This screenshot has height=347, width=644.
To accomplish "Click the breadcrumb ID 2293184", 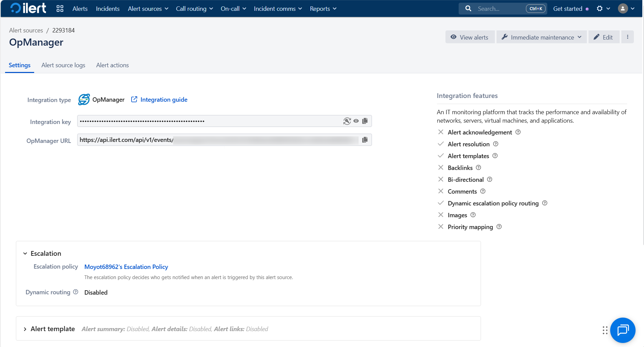I will (x=64, y=30).
